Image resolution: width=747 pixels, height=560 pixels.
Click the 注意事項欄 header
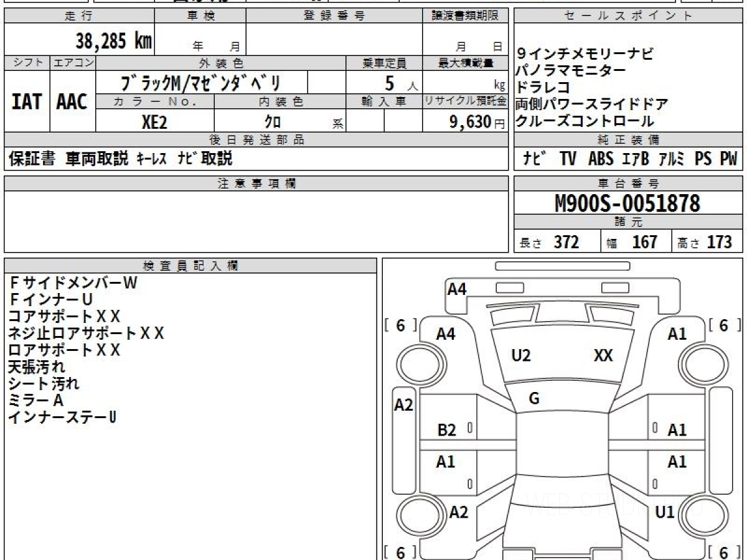pos(256,184)
